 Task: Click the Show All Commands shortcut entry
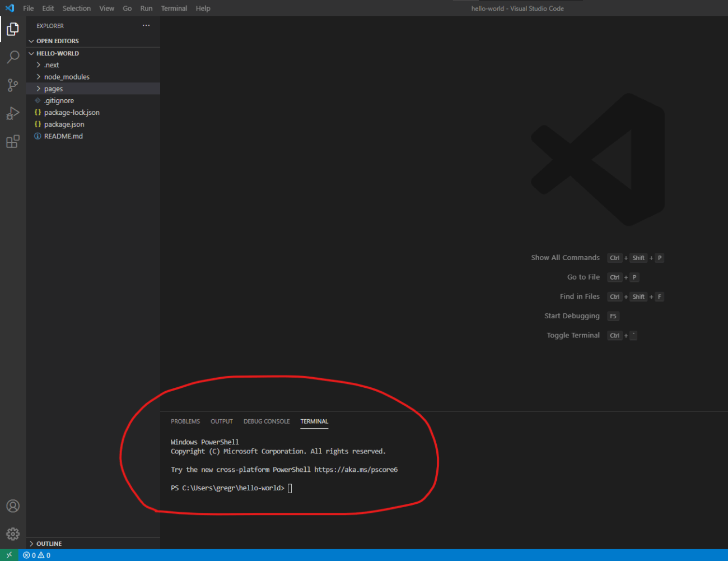click(565, 257)
